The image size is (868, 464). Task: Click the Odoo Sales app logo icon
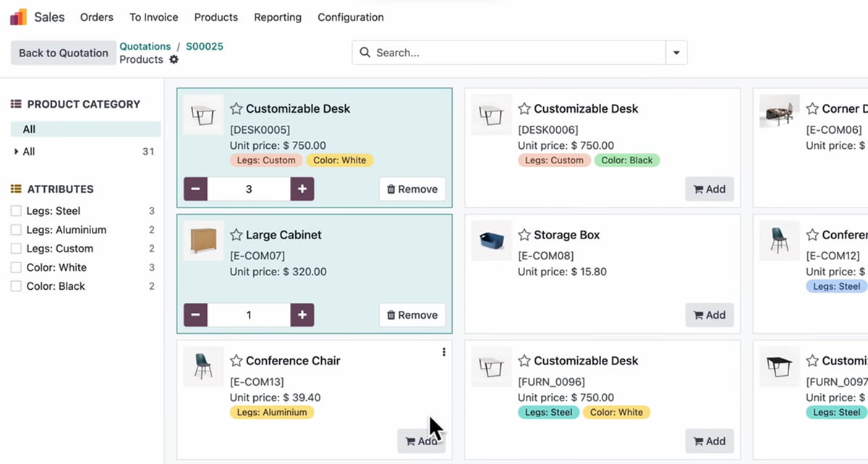[19, 17]
